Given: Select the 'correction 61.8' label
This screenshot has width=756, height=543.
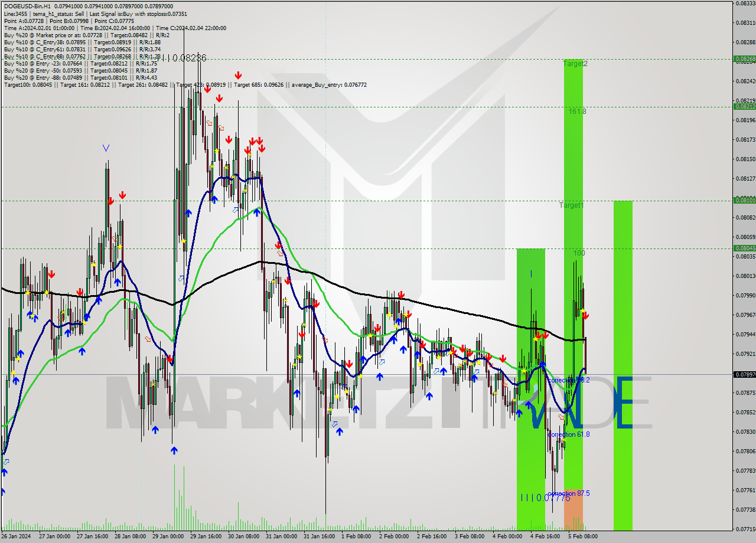Looking at the screenshot, I should [569, 434].
